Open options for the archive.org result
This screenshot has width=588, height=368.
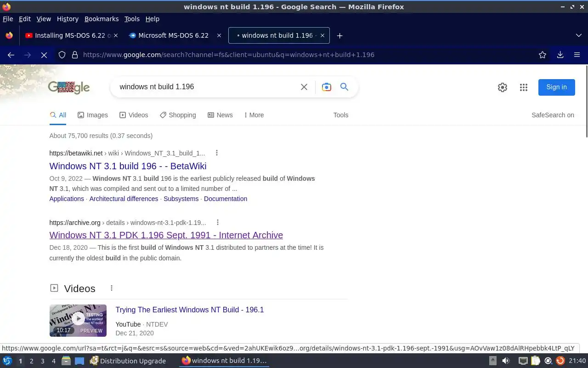point(218,222)
